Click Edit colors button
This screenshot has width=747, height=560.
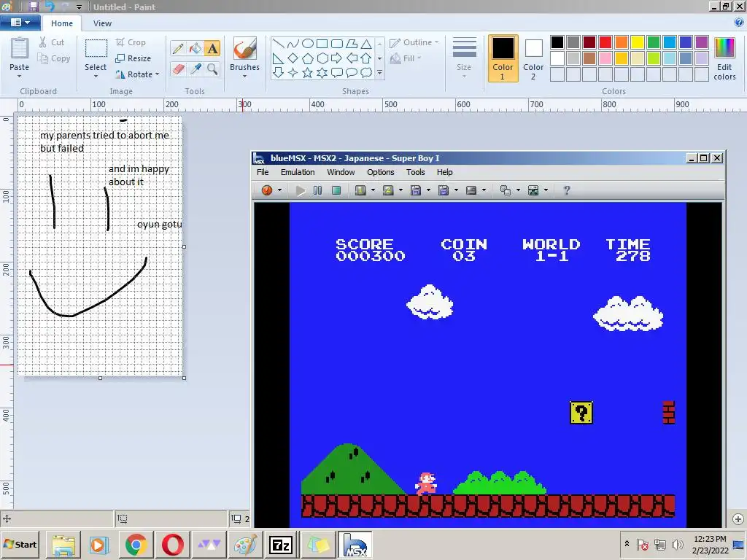pyautogui.click(x=724, y=58)
